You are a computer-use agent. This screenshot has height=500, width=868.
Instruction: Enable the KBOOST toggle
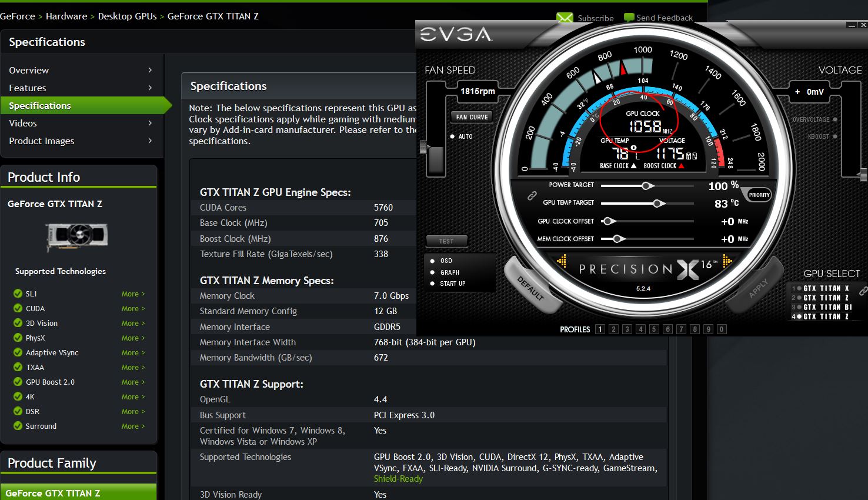point(835,136)
